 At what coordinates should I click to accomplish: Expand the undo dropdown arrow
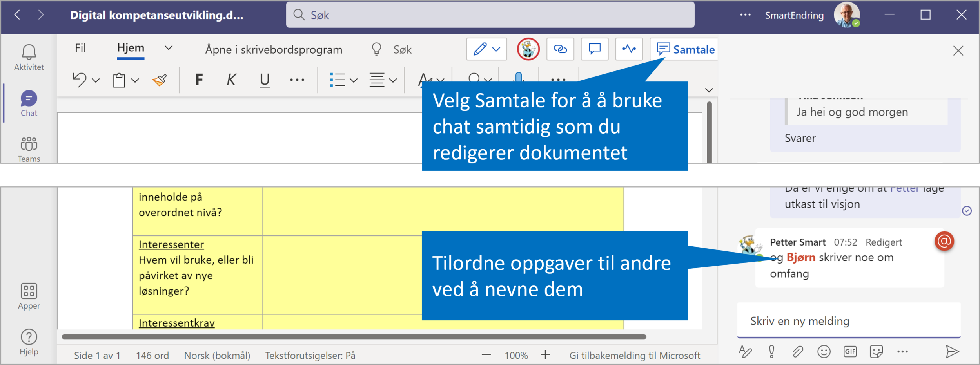tap(96, 80)
